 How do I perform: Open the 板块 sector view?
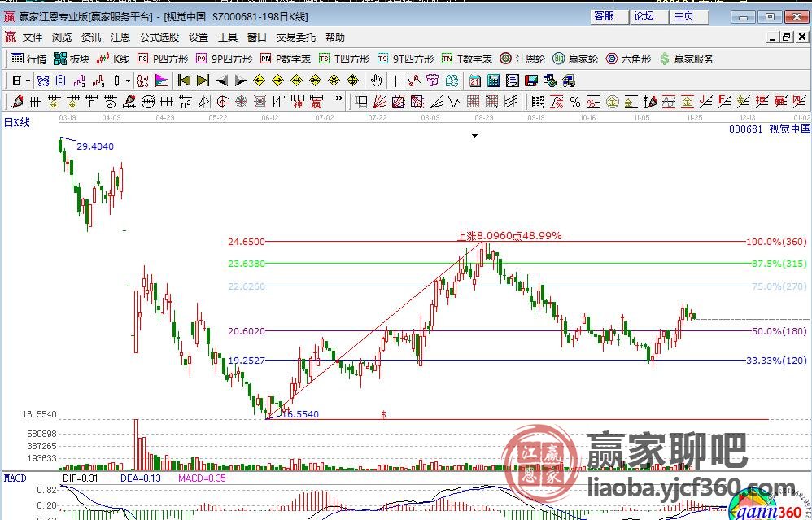click(x=72, y=59)
